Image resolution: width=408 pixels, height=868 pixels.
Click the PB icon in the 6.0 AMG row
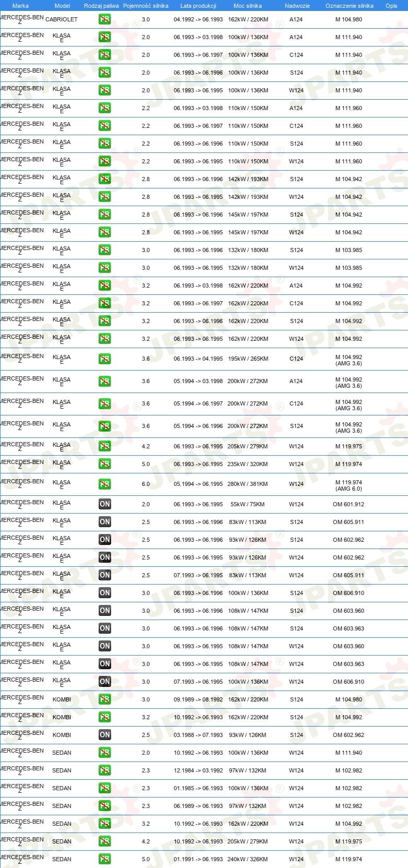pos(105,484)
